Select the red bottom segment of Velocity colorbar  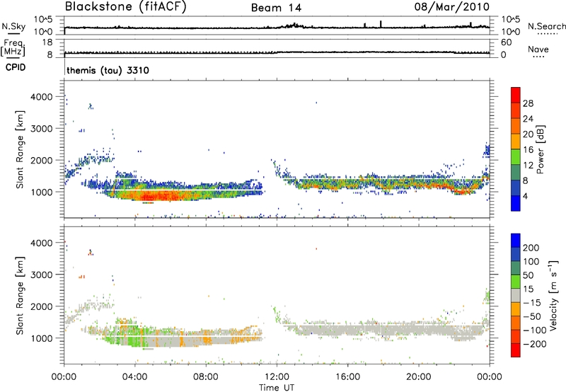516,350
